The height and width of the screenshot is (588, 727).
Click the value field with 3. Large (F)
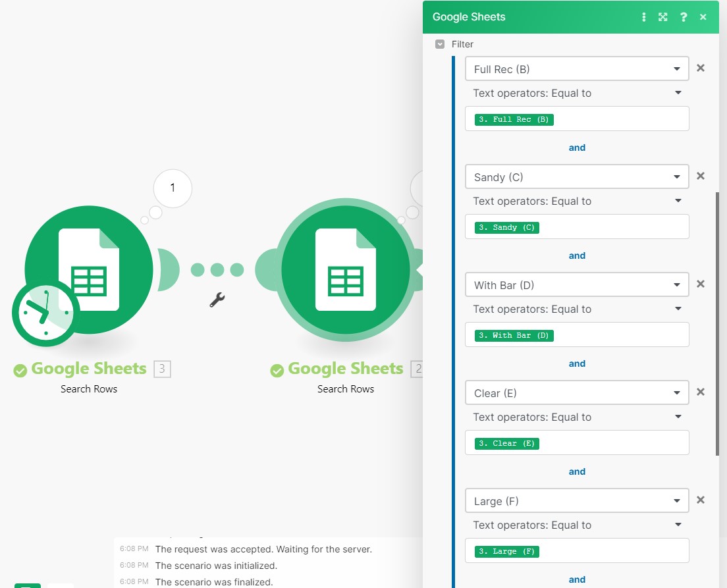click(x=577, y=551)
